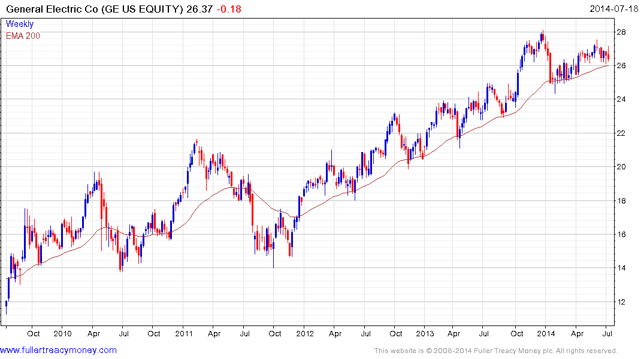This screenshot has width=644, height=359.
Task: Click the Weekly interval label
Action: click(20, 24)
